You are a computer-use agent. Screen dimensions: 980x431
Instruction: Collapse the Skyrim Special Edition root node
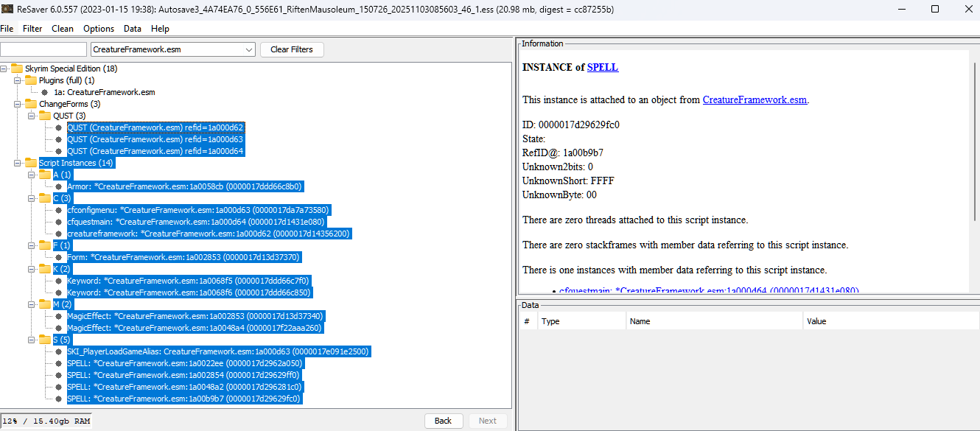click(4, 69)
